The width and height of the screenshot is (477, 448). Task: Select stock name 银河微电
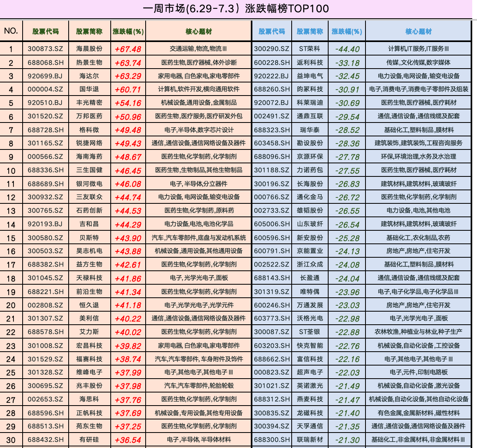click(89, 184)
